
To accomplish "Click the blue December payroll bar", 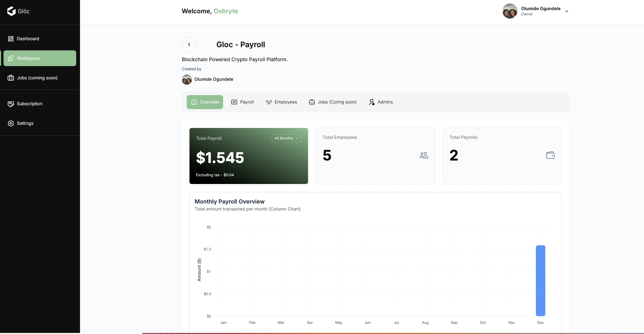I will pos(541,280).
